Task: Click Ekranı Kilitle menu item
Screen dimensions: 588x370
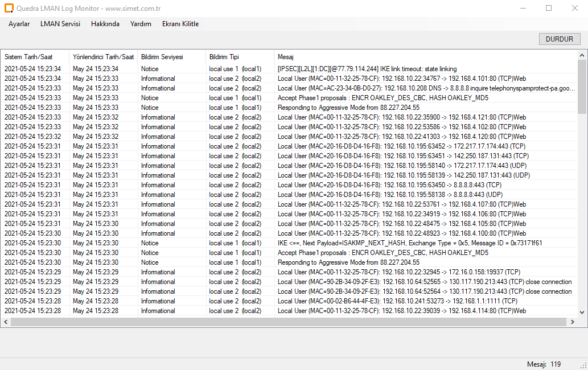Action: [x=180, y=24]
